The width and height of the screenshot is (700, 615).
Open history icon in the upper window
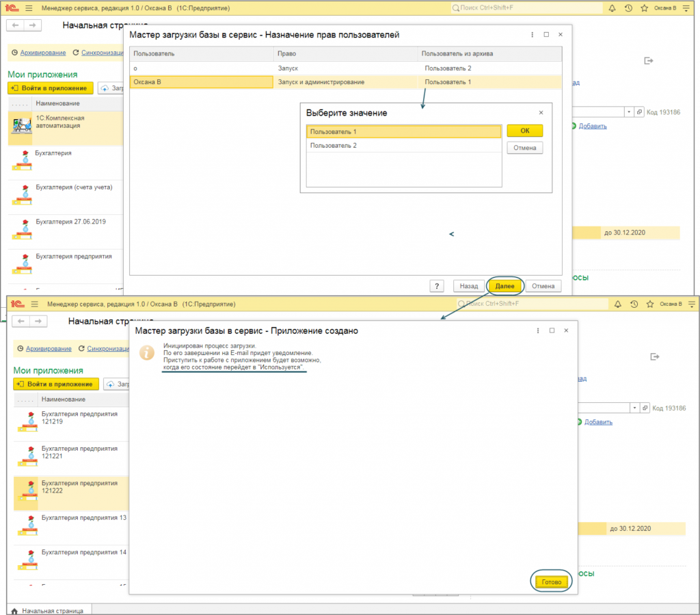click(x=628, y=8)
